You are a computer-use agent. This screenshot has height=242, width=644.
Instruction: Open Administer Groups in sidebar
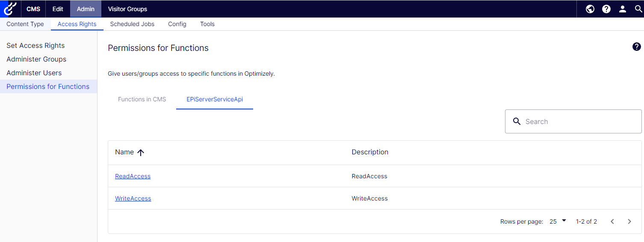tap(36, 59)
